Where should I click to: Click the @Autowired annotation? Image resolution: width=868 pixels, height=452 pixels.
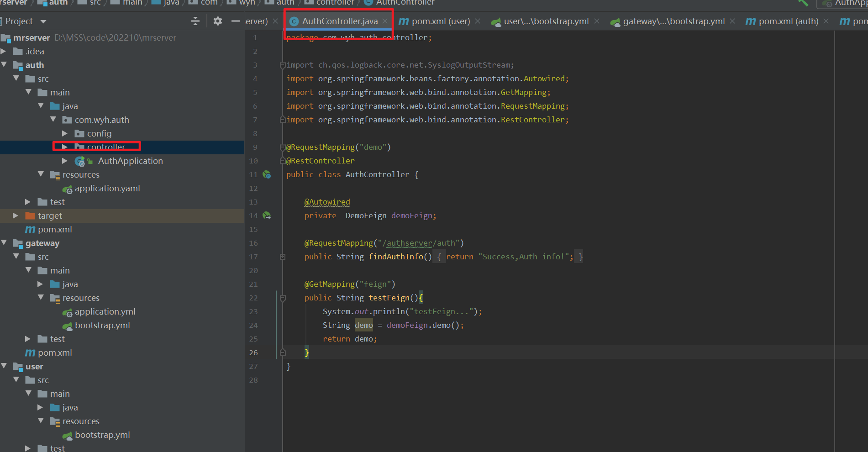[327, 202]
